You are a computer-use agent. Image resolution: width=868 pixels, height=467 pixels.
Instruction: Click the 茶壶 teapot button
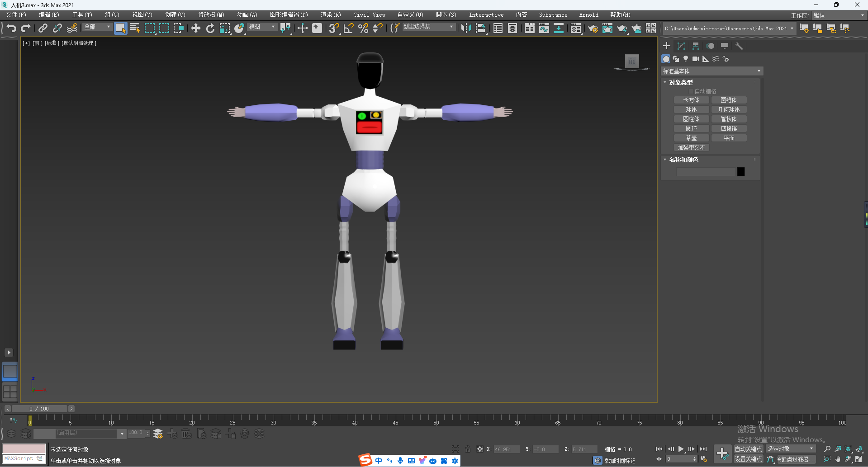(x=691, y=138)
